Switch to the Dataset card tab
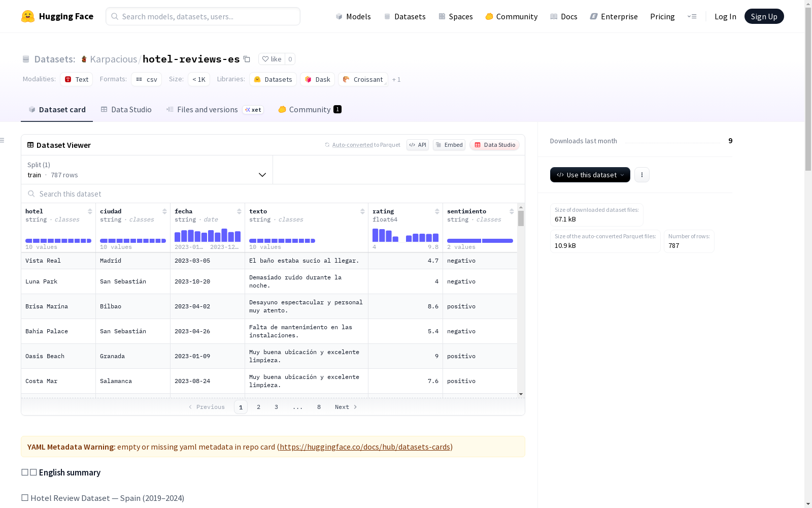The image size is (812, 508). [57, 110]
